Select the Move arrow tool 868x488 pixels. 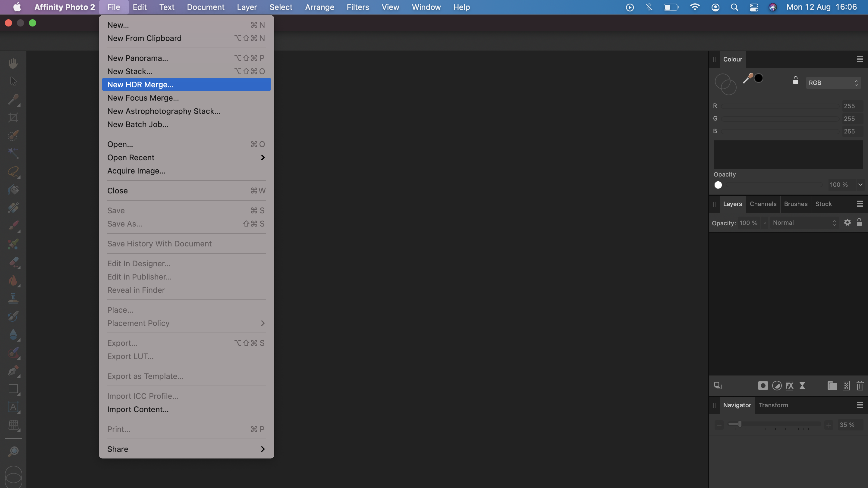click(x=13, y=81)
